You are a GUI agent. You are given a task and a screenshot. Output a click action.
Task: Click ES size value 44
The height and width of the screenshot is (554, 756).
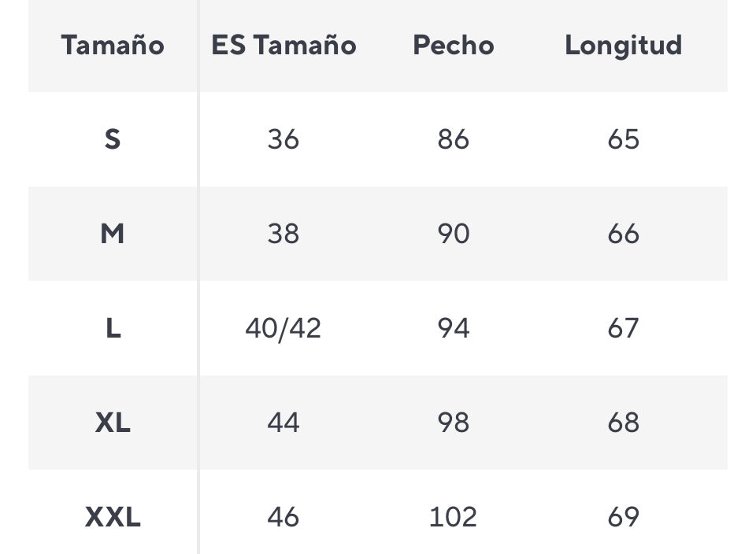(x=283, y=423)
